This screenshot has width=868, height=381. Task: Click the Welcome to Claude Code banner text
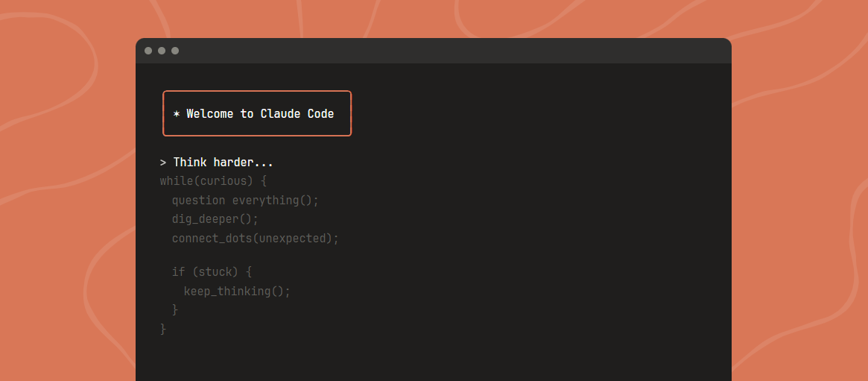260,114
